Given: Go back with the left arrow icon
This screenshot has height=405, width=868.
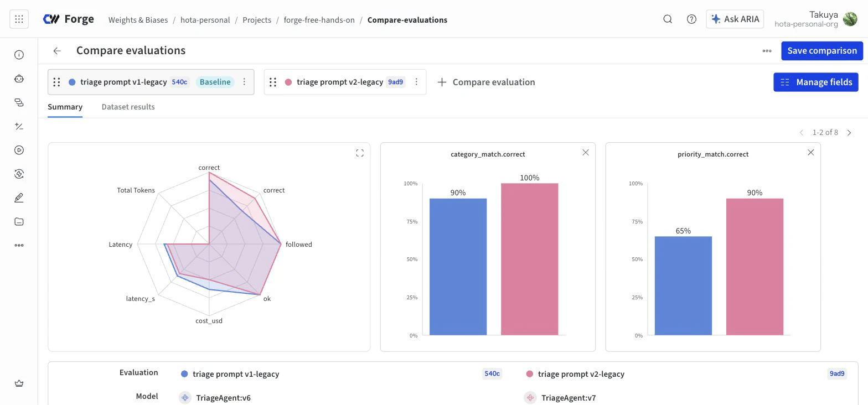Looking at the screenshot, I should 57,50.
